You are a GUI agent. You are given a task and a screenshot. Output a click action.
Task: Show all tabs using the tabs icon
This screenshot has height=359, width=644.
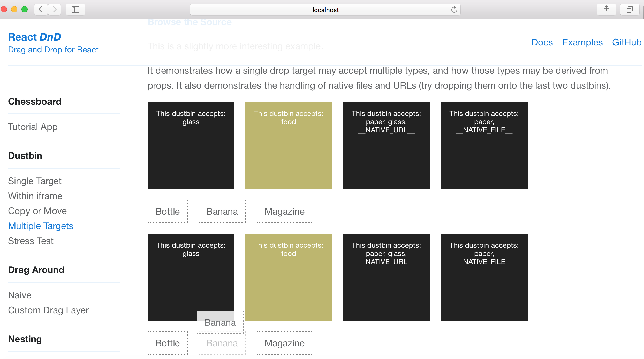coord(630,10)
